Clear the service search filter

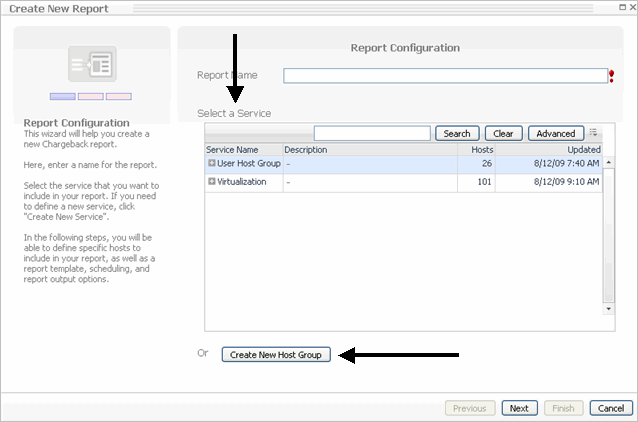point(504,133)
